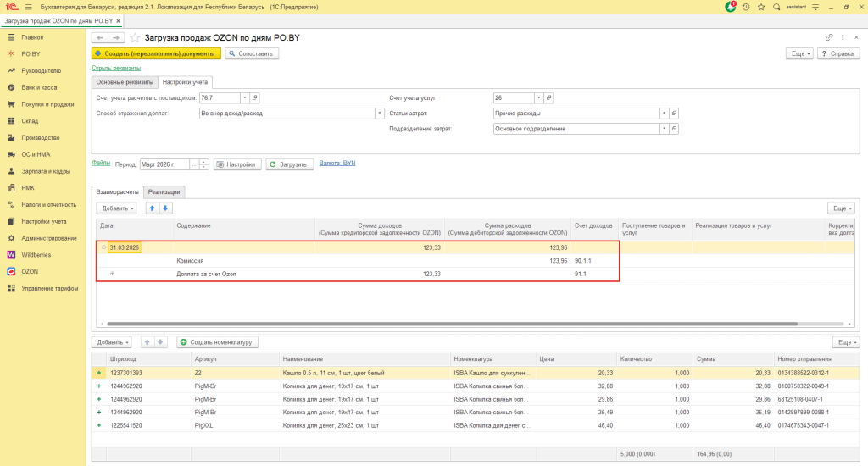868x466 pixels.
Task: Open ОС и НМА section
Action: click(x=36, y=154)
